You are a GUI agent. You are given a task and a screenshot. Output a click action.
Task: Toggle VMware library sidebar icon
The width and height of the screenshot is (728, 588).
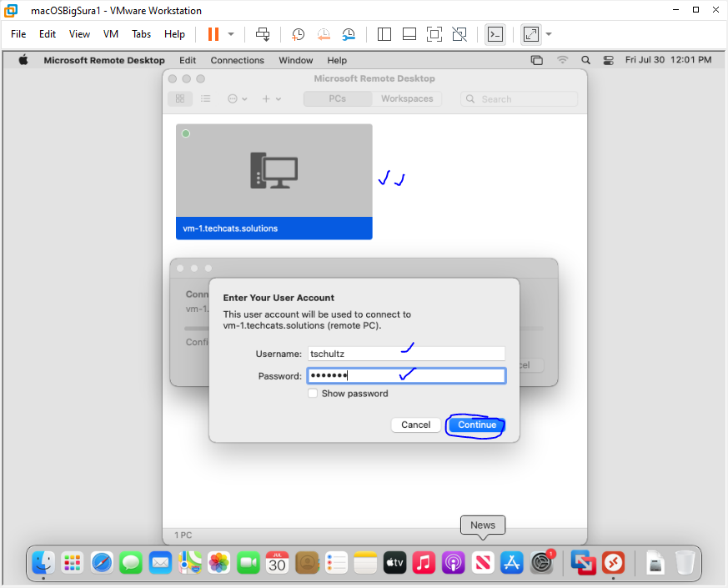pos(384,34)
